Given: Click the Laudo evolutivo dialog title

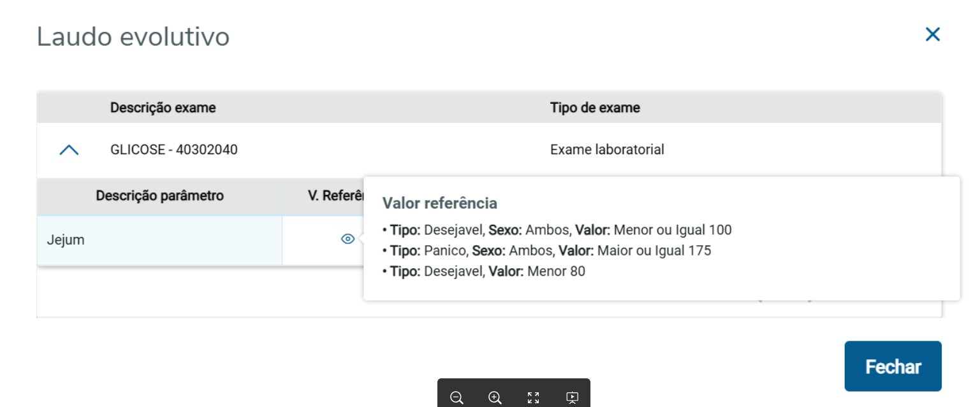Looking at the screenshot, I should tap(133, 37).
